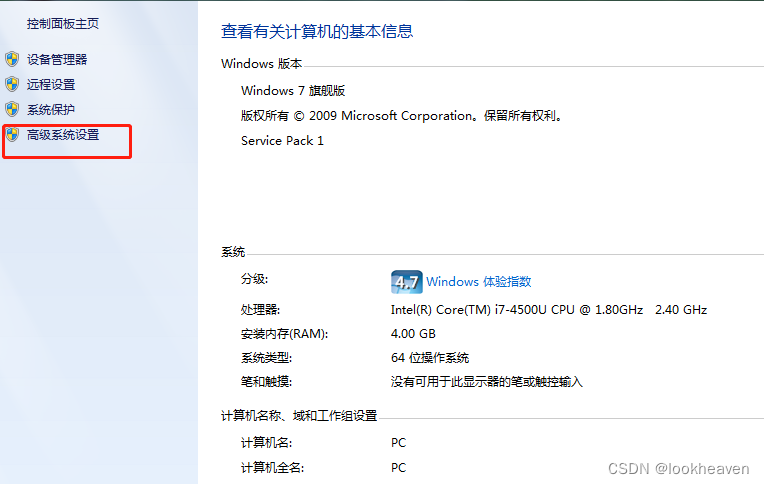Viewport: 764px width, 484px height.
Task: Click the 笔和触摸: label
Action: [x=266, y=382]
